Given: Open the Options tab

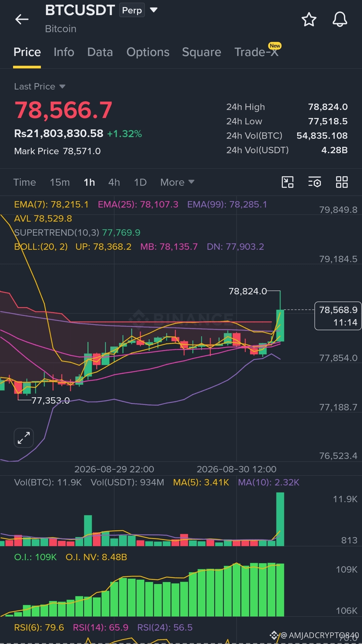Looking at the screenshot, I should tap(148, 52).
